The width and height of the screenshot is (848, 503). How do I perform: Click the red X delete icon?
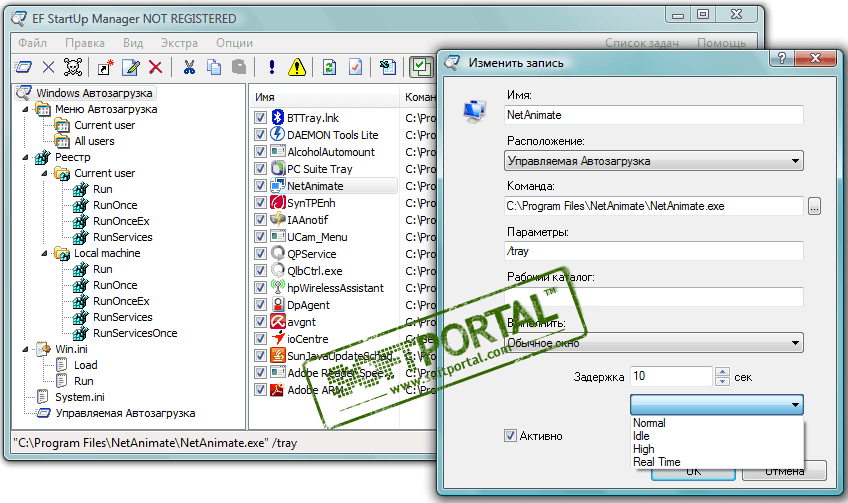tap(156, 67)
